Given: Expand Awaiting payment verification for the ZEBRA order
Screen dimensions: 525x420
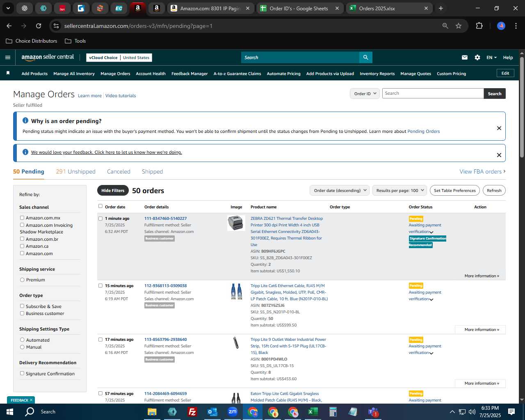Looking at the screenshot, I should point(431,232).
